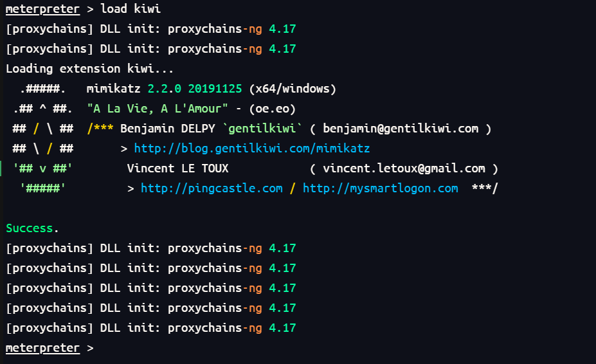Screen dimensions: 596x364
Task: Click the top underlined meterpreter prompt
Action: 42,9
